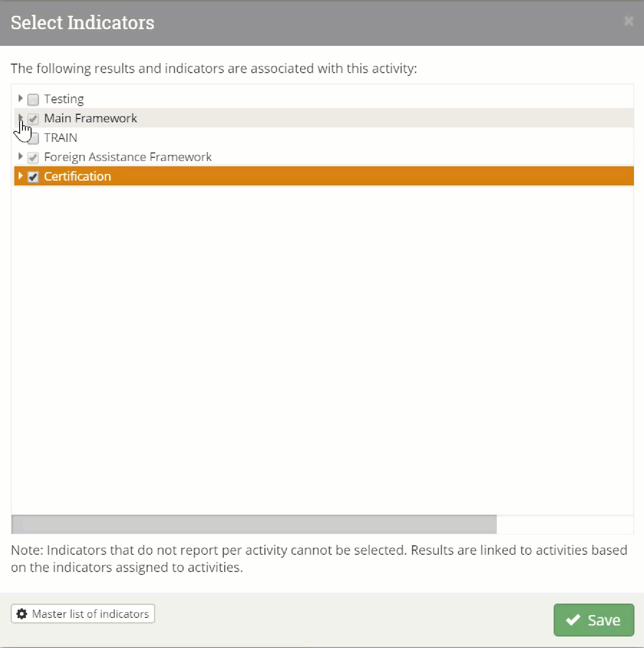Screen dimensions: 644x648
Task: Close the Select Indicators dialog
Action: coord(628,22)
